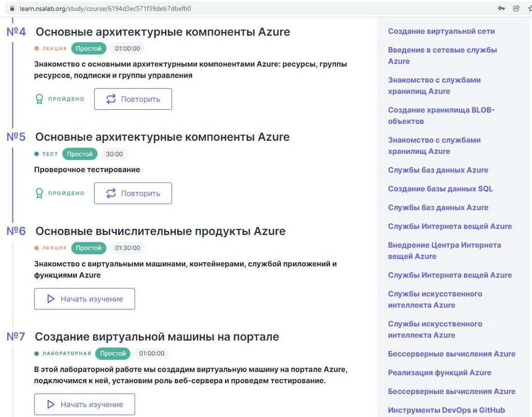Image resolution: width=532 pixels, height=417 pixels.
Task: Open first Знакомство с службами хранилищ Azure link
Action: pyautogui.click(x=434, y=86)
